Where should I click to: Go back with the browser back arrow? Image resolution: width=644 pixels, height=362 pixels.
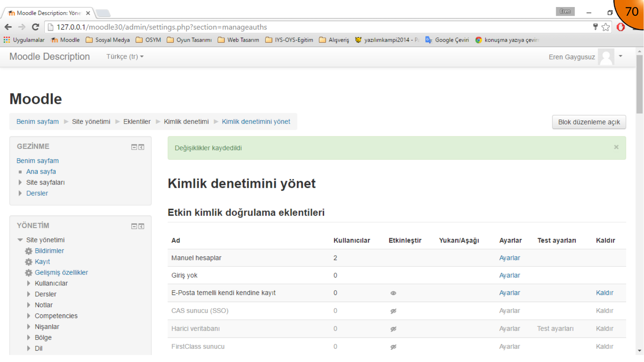pyautogui.click(x=8, y=27)
